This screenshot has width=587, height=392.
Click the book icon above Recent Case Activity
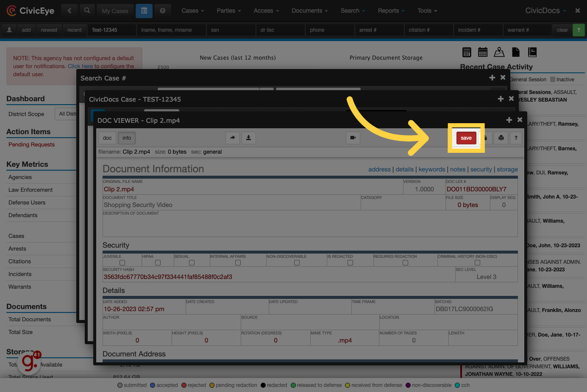click(x=532, y=52)
